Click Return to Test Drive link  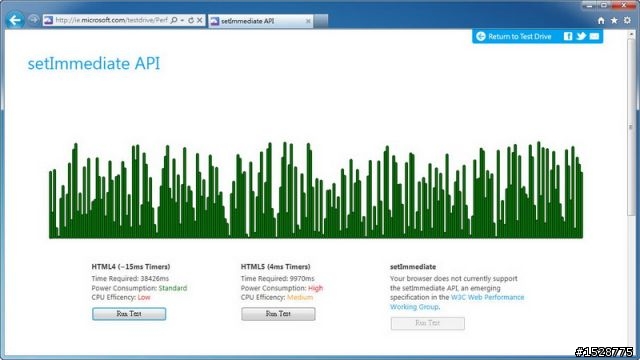coord(520,36)
